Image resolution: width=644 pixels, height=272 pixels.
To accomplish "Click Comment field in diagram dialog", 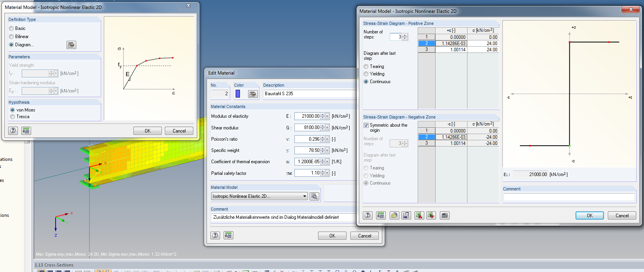I will pyautogui.click(x=569, y=197).
